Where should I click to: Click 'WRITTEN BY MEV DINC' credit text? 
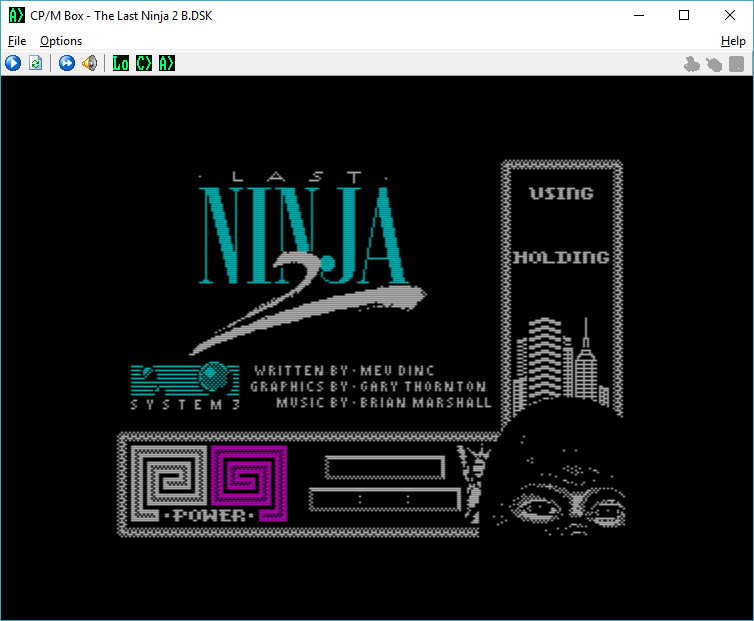coord(344,371)
